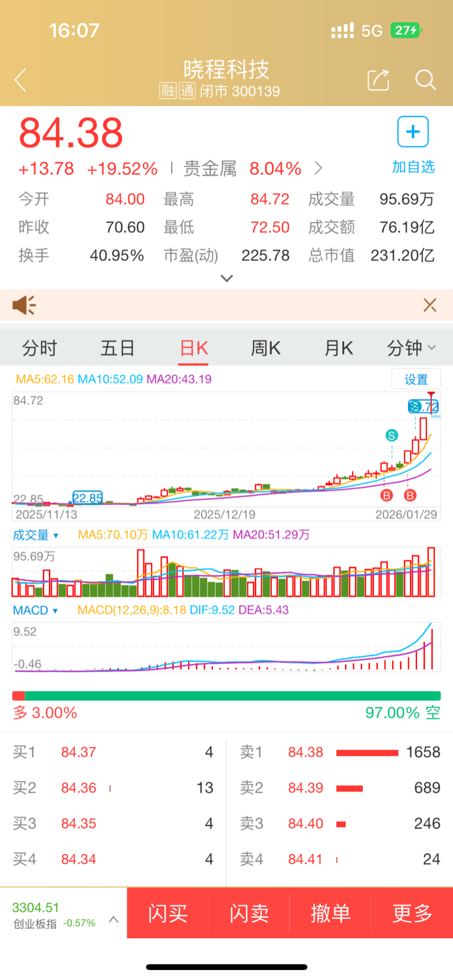The height and width of the screenshot is (980, 453).
Task: Open the MACD indicator dropdown
Action: coord(35,611)
